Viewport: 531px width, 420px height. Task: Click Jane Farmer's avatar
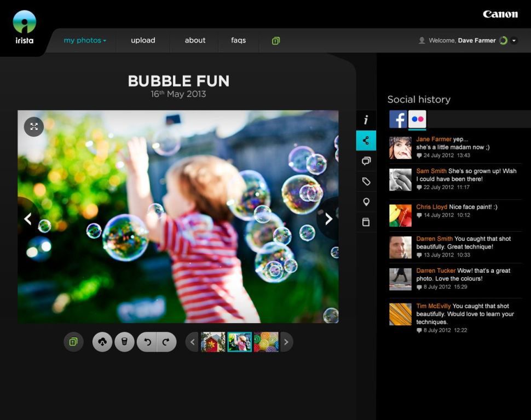click(400, 148)
